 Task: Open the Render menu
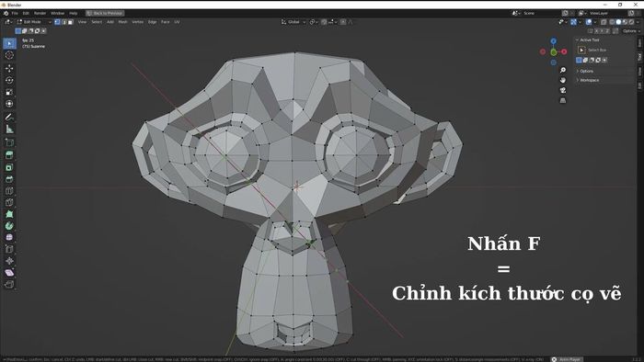(40, 13)
